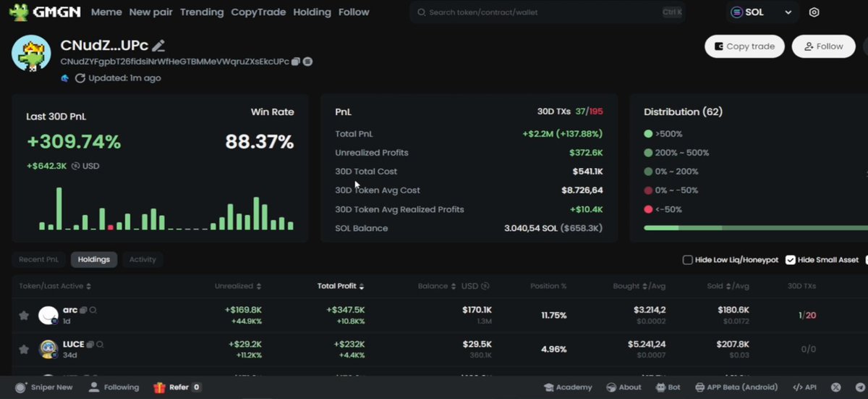This screenshot has height=399, width=868.
Task: Open the API link in footer
Action: (805, 387)
